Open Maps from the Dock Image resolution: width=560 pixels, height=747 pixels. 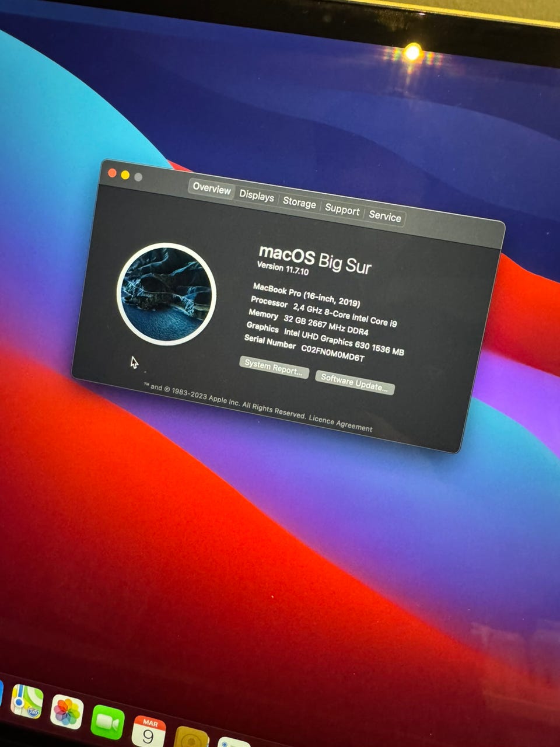[x=27, y=702]
